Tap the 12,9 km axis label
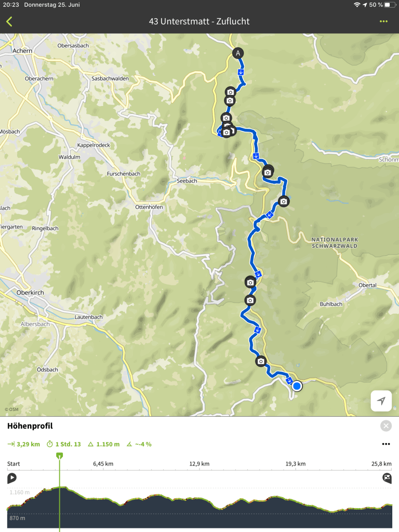The image size is (399, 532). (x=199, y=464)
